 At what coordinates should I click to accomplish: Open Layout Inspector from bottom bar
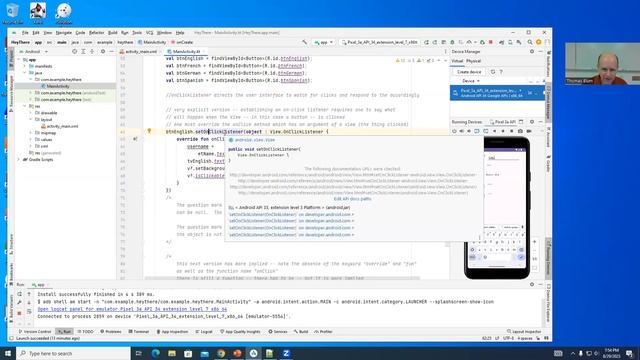click(524, 332)
